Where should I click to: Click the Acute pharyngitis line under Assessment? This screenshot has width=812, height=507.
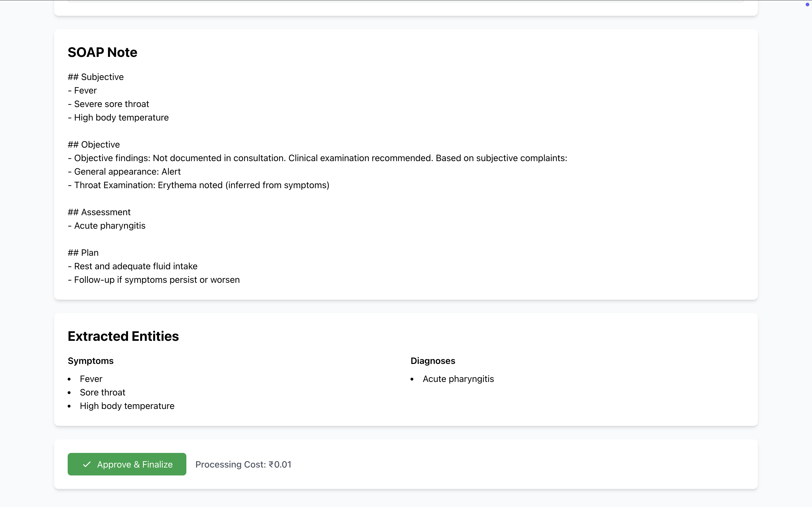coord(106,226)
